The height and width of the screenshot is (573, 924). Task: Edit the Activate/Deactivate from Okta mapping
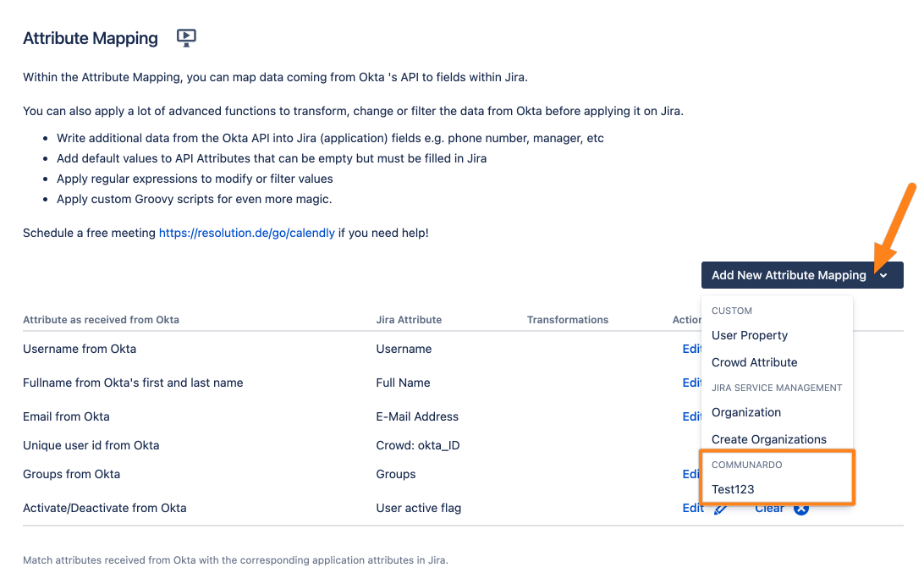point(692,508)
